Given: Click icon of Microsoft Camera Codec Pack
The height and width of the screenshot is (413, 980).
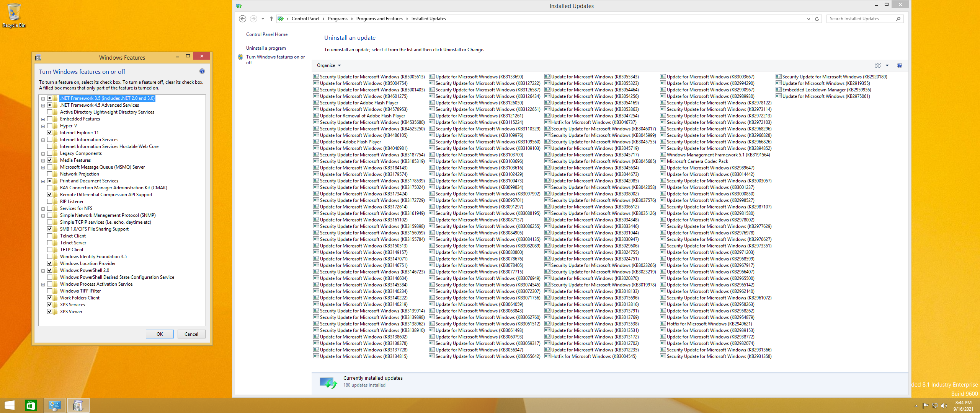Looking at the screenshot, I should pyautogui.click(x=663, y=161).
